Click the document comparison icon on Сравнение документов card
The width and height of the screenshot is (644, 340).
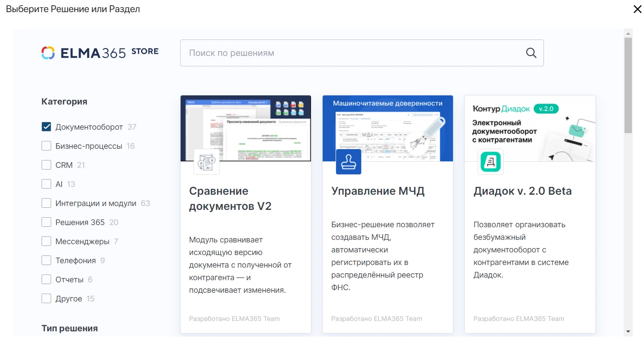click(207, 161)
